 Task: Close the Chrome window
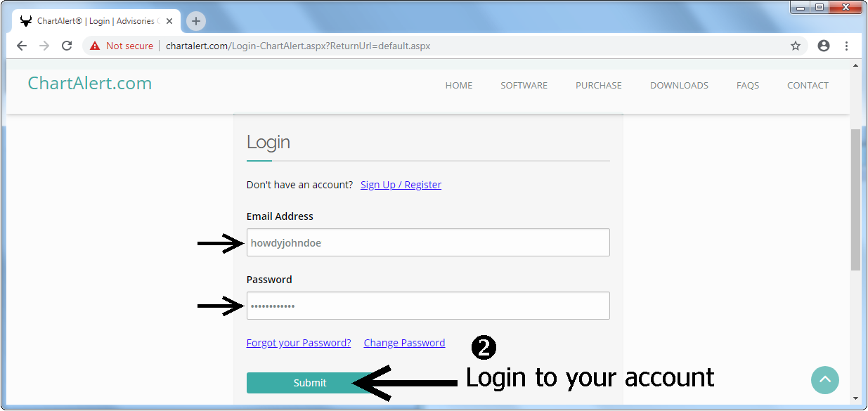point(846,7)
